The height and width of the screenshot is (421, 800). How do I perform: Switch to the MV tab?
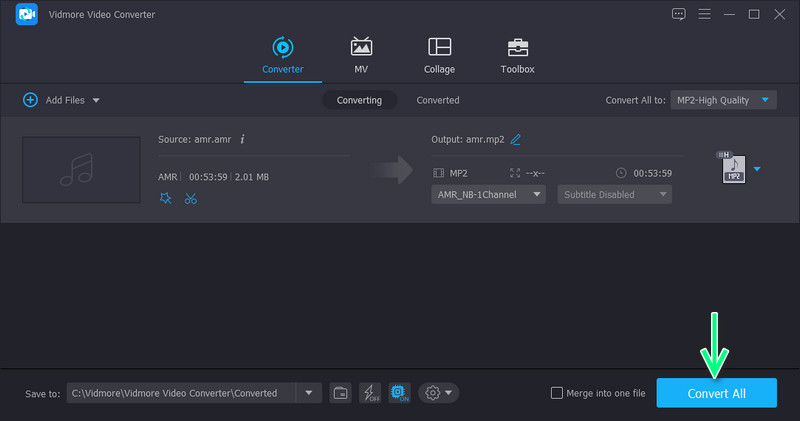pos(361,56)
